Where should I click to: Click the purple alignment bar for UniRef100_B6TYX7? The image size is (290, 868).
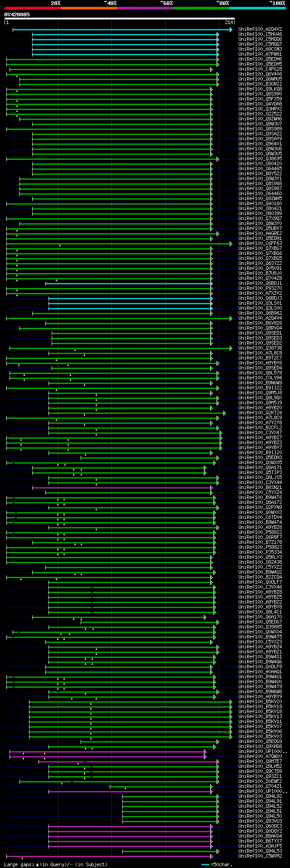130,841
